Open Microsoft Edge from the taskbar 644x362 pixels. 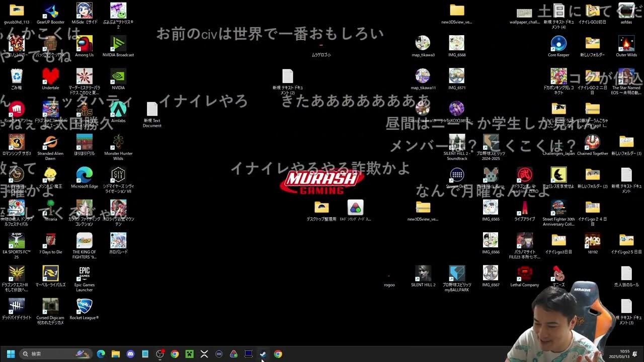click(x=101, y=354)
